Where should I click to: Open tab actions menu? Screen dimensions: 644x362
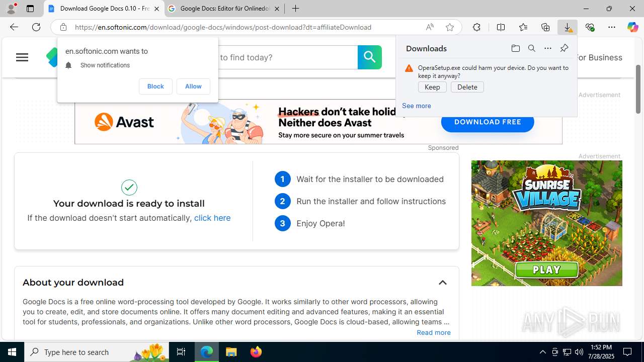point(30,9)
